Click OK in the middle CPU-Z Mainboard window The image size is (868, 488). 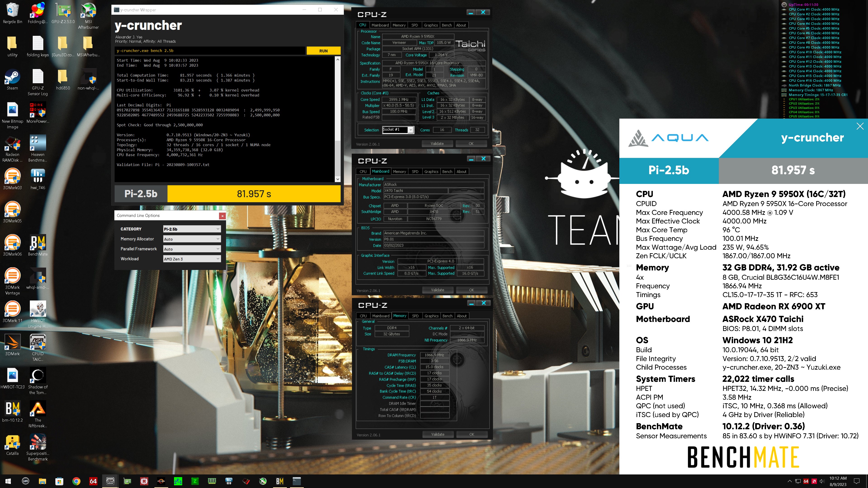click(x=471, y=290)
